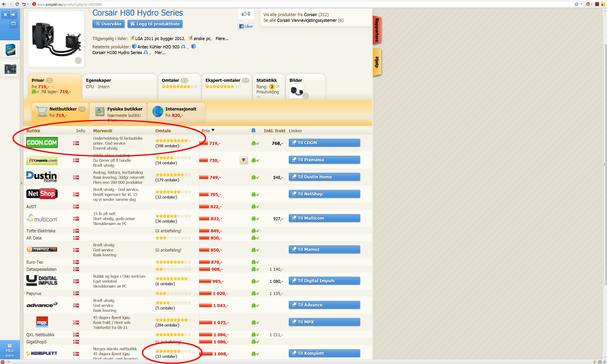Open Corsair H100 Hydro Series link

[117, 52]
